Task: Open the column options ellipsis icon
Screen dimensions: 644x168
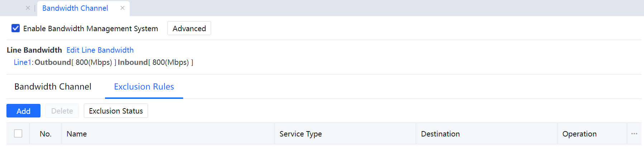Action: click(x=634, y=134)
